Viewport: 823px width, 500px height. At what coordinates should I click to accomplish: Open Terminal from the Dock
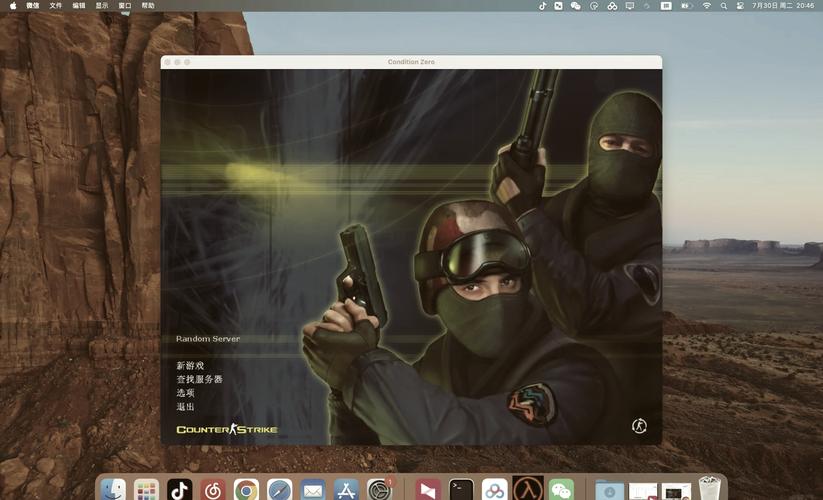pyautogui.click(x=461, y=489)
